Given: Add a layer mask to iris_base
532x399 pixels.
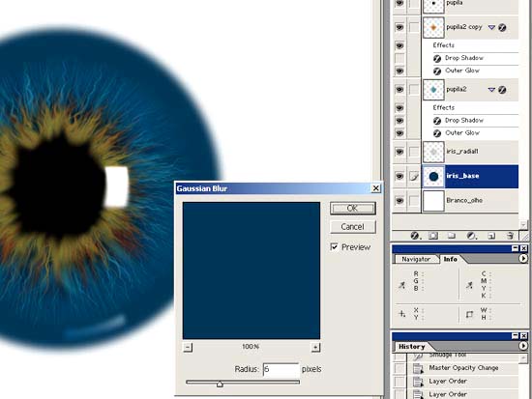Looking at the screenshot, I should tap(433, 236).
